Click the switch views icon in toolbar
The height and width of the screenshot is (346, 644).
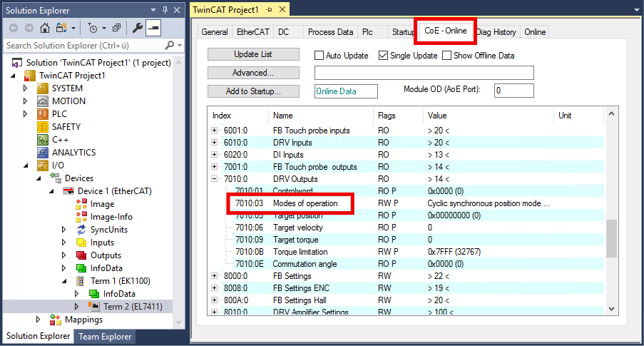click(61, 28)
